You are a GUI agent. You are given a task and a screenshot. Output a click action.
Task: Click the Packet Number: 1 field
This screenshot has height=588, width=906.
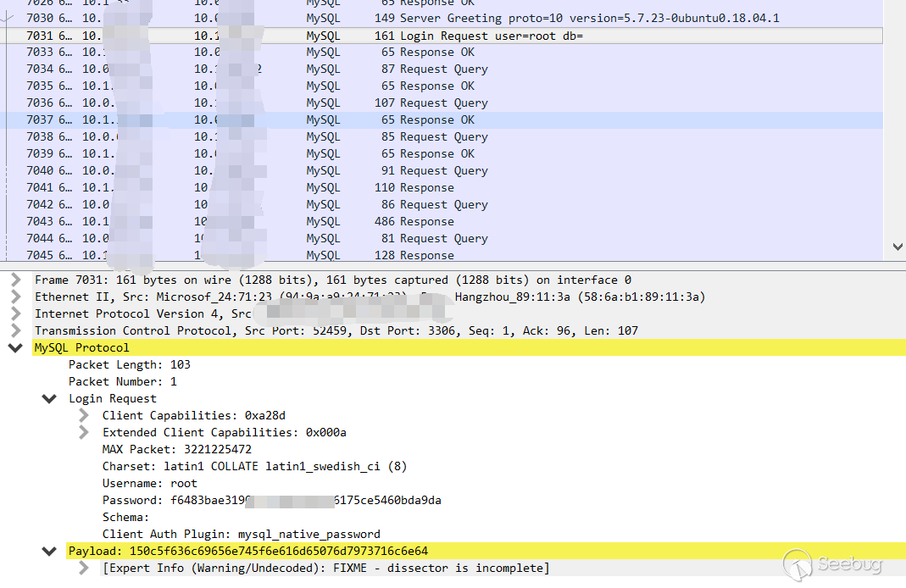[123, 381]
